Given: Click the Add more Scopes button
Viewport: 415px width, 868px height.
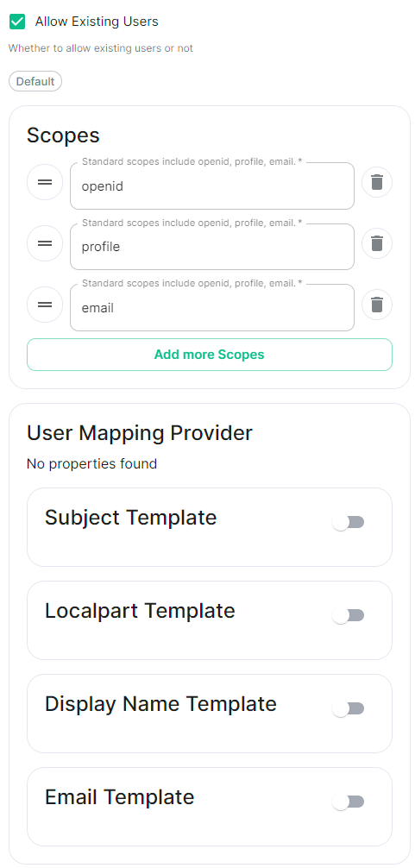Looking at the screenshot, I should pyautogui.click(x=210, y=355).
